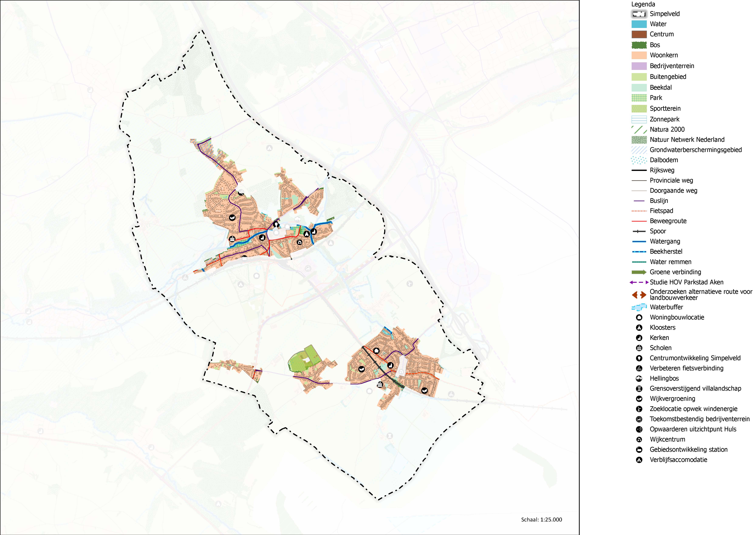
Task: Click the purple Buslijn line symbol
Action: pos(639,201)
